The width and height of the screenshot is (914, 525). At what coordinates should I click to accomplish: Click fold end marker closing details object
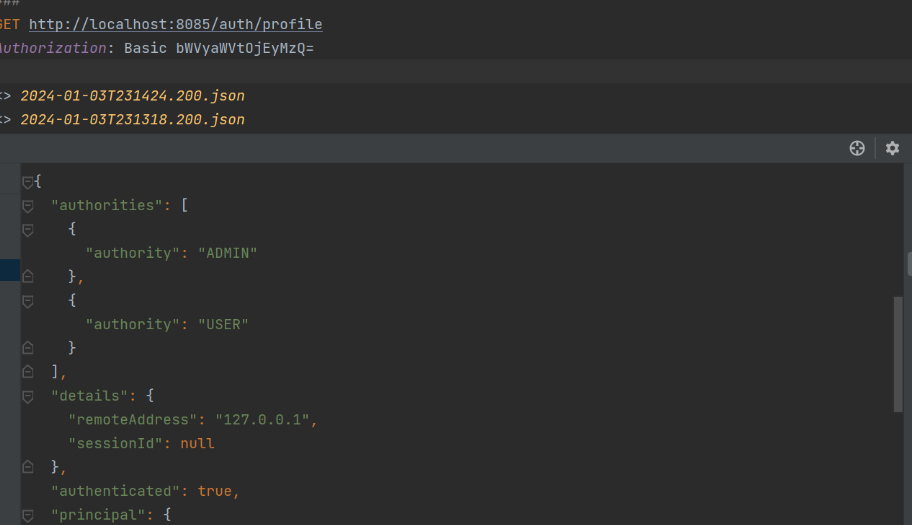[x=27, y=467]
